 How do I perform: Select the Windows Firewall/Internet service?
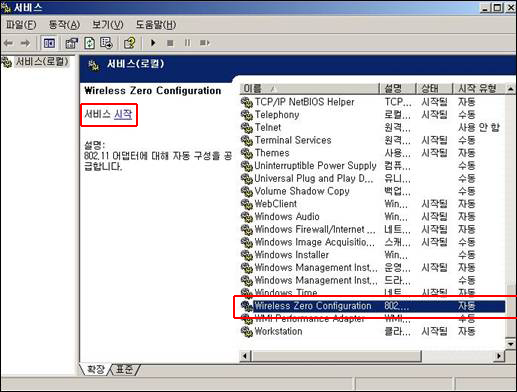[x=373, y=229]
